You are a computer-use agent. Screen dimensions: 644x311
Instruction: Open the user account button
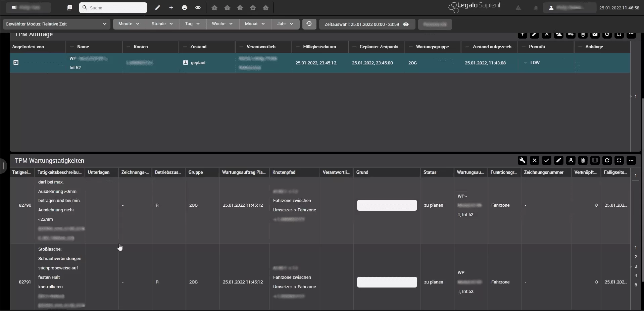(569, 8)
